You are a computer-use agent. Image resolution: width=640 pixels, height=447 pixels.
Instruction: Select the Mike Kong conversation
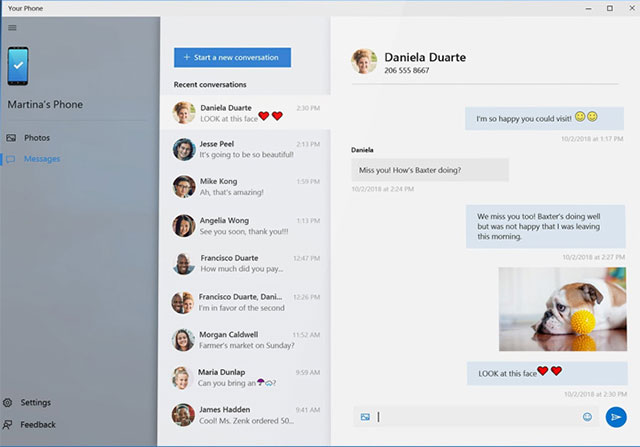click(245, 188)
